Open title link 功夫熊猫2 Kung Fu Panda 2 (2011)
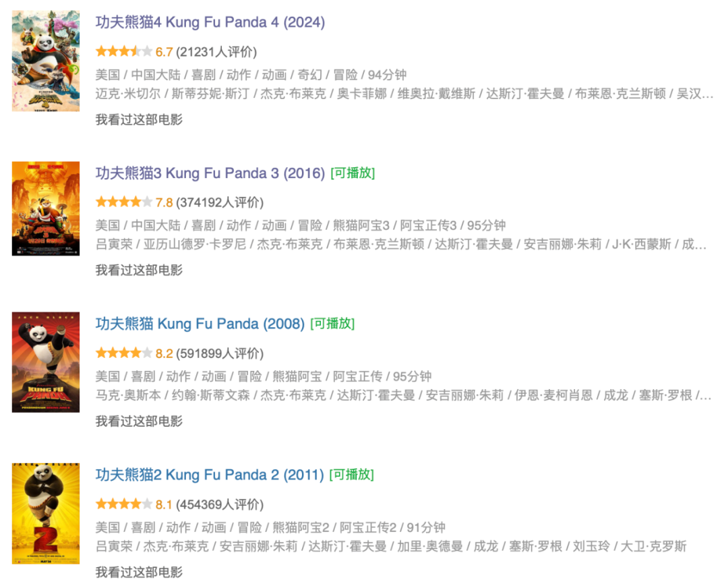Image resolution: width=728 pixels, height=586 pixels. (209, 475)
